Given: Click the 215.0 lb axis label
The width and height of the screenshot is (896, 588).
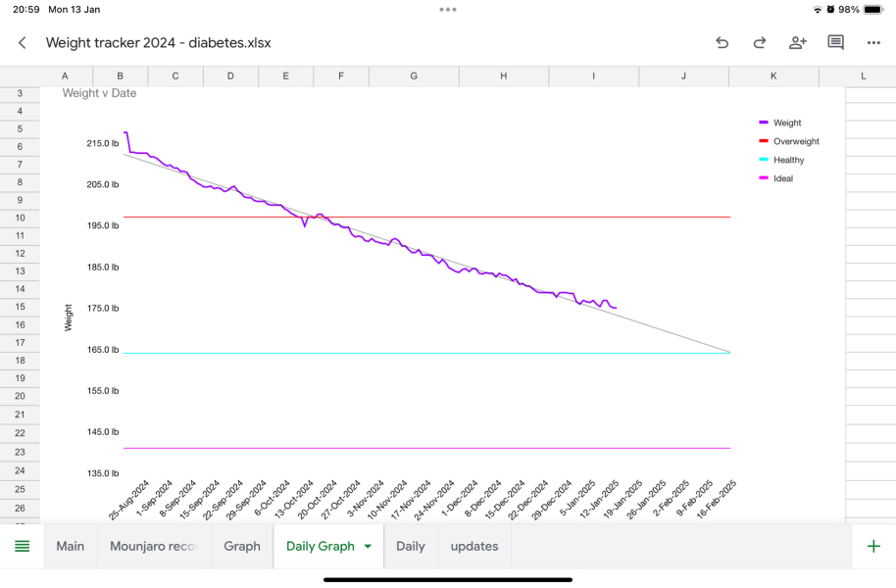Looking at the screenshot, I should pyautogui.click(x=103, y=143).
